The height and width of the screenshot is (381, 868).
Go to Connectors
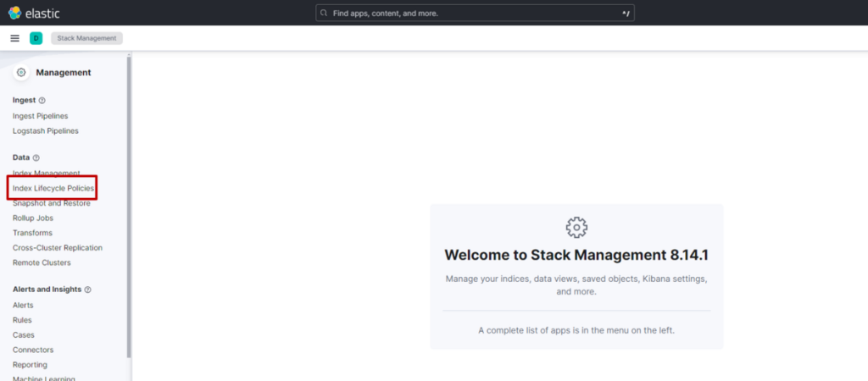click(33, 350)
